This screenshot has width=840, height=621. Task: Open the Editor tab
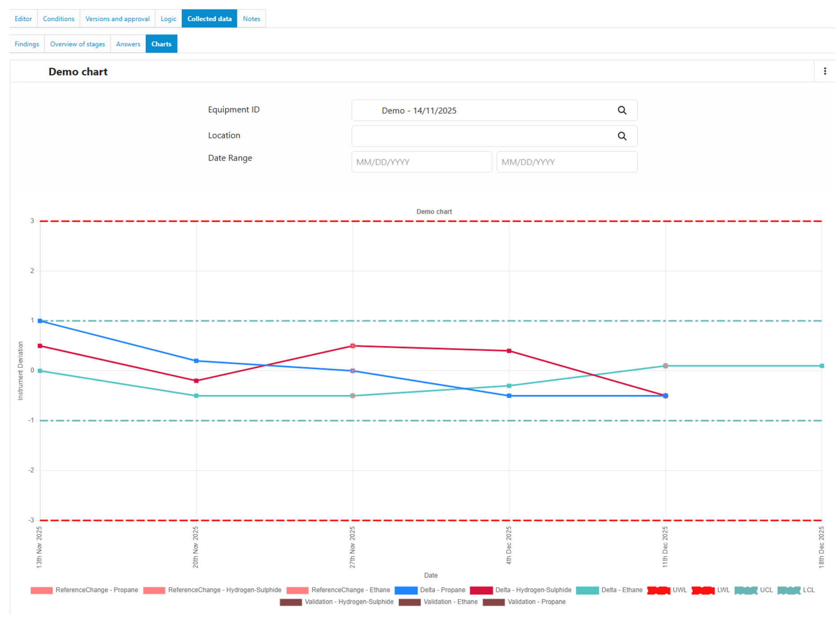click(23, 19)
